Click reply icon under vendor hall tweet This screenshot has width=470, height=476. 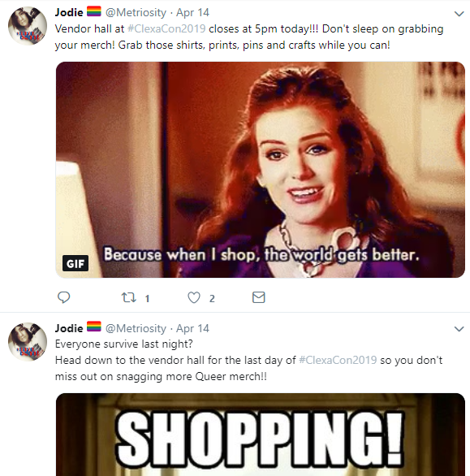coord(63,297)
